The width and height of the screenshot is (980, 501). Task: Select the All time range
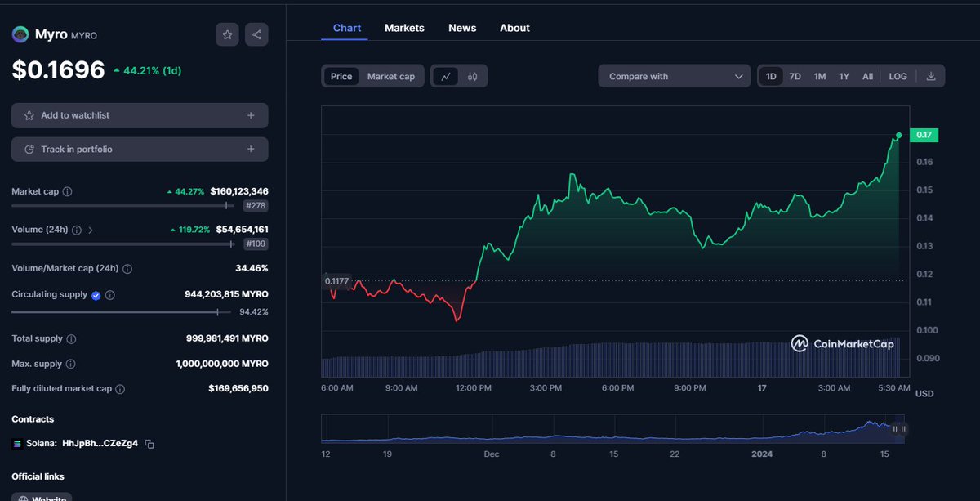coord(867,76)
